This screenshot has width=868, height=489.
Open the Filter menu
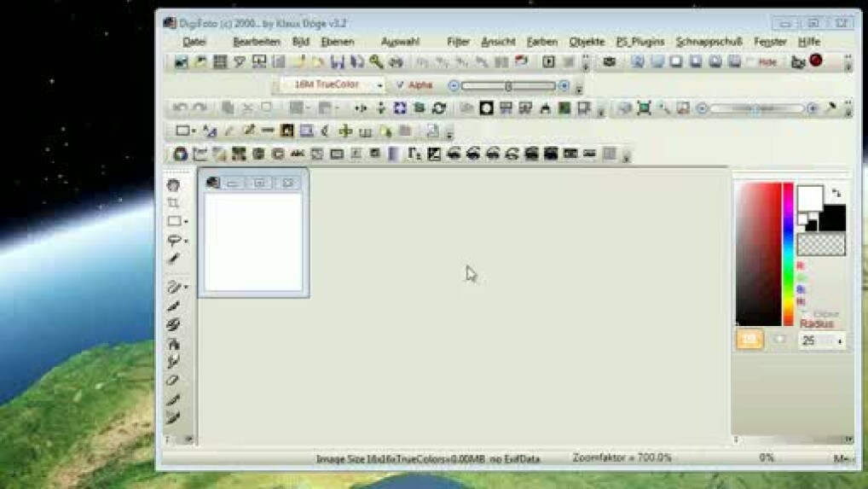458,41
